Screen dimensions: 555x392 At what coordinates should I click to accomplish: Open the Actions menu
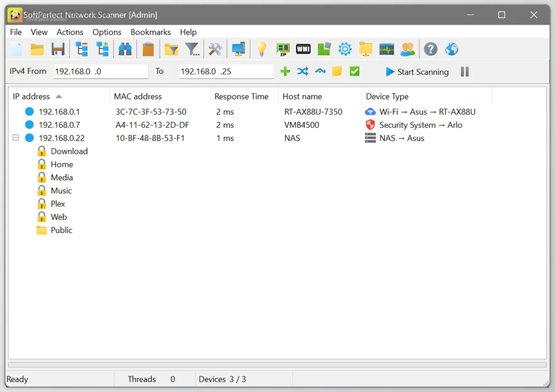tap(70, 32)
